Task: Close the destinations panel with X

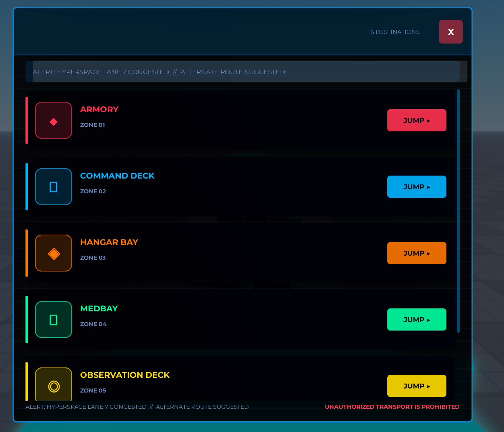Action: pos(451,32)
